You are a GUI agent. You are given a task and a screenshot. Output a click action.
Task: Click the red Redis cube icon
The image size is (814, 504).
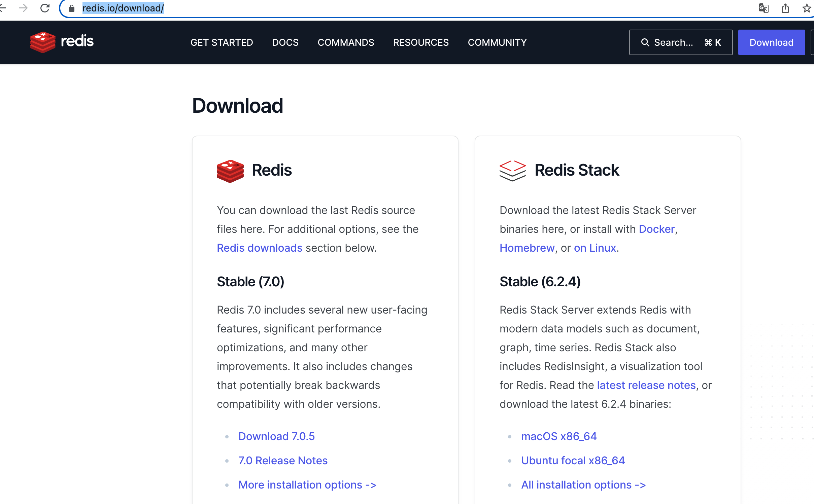pos(230,171)
